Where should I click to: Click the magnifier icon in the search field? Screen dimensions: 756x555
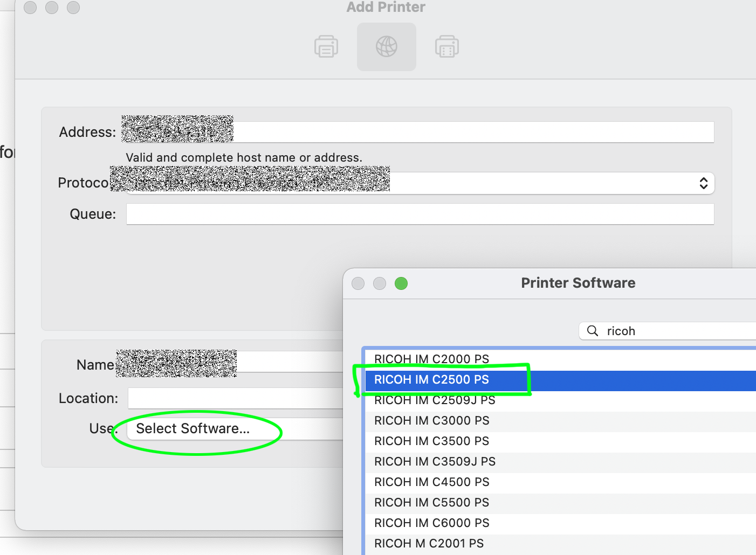tap(592, 331)
